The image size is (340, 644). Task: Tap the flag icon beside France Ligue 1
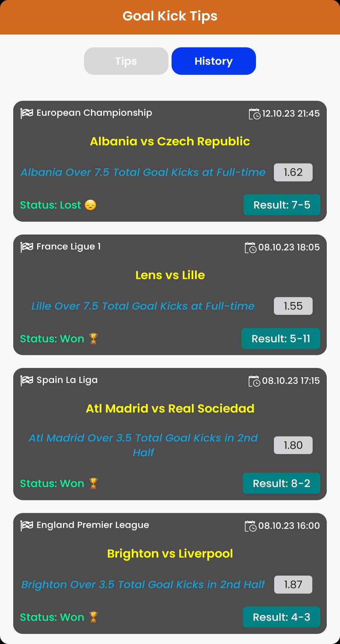tap(27, 247)
